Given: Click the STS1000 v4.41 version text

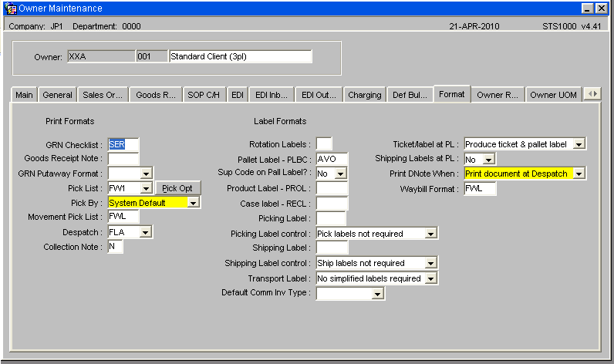Looking at the screenshot, I should (x=572, y=26).
